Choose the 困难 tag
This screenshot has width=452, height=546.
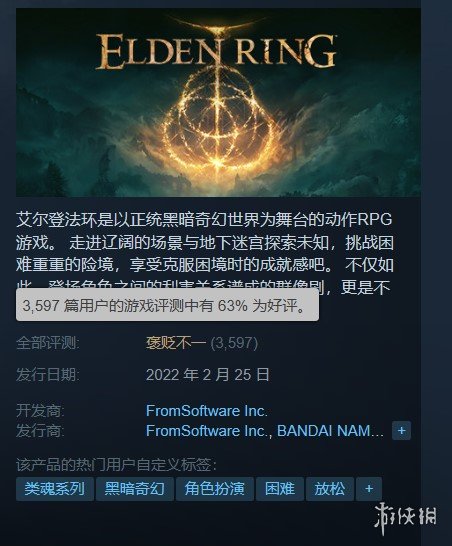(280, 489)
